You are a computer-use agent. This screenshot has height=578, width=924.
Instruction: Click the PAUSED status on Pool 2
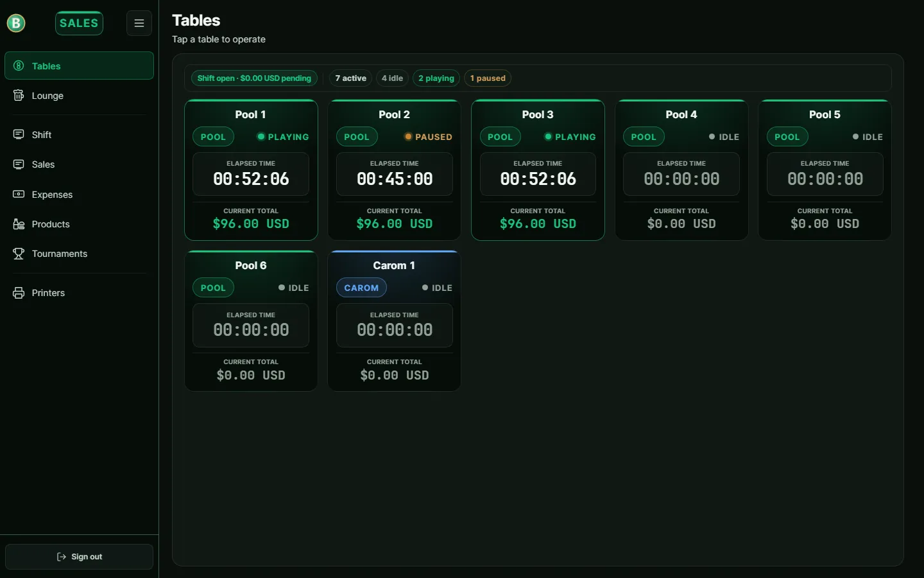pos(428,137)
